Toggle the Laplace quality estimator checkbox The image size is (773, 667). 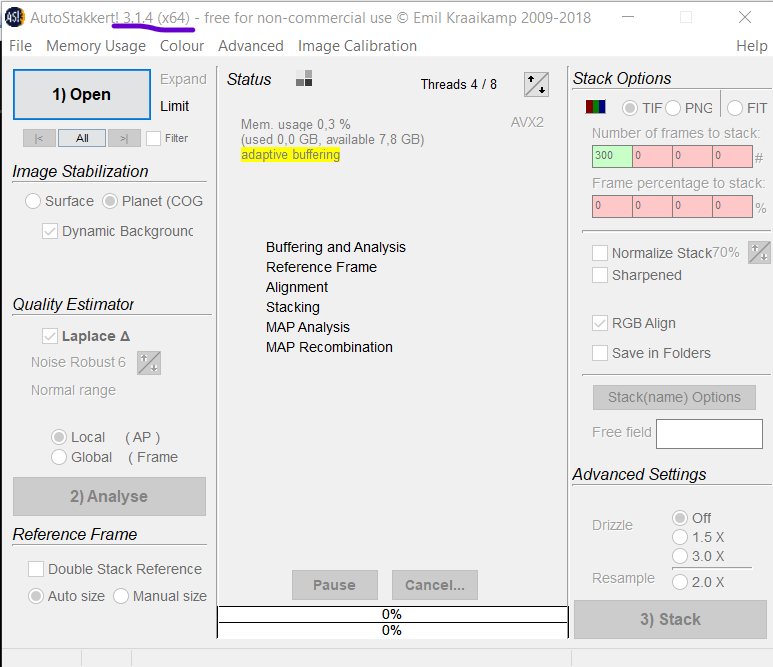click(x=50, y=336)
